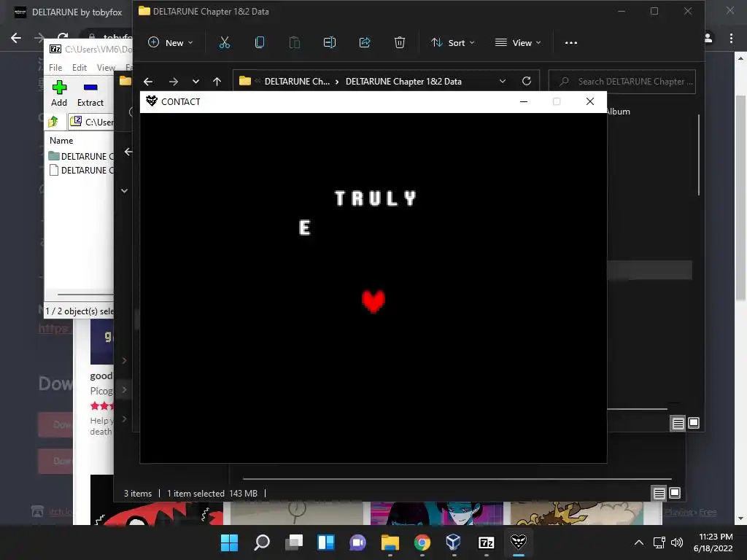Click back arrow in the rear Explorer window
Image resolution: width=747 pixels, height=560 pixels.
tap(128, 152)
